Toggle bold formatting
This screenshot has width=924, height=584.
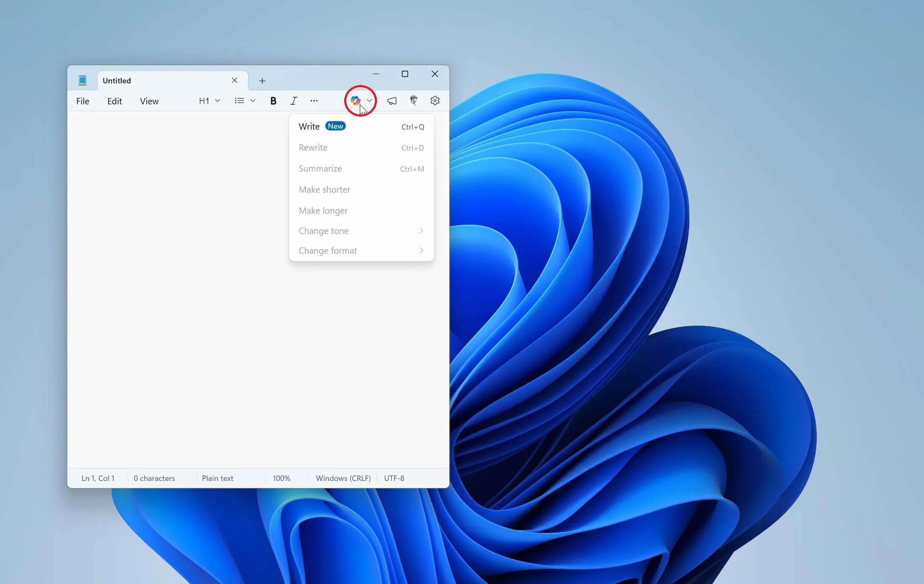coord(273,101)
